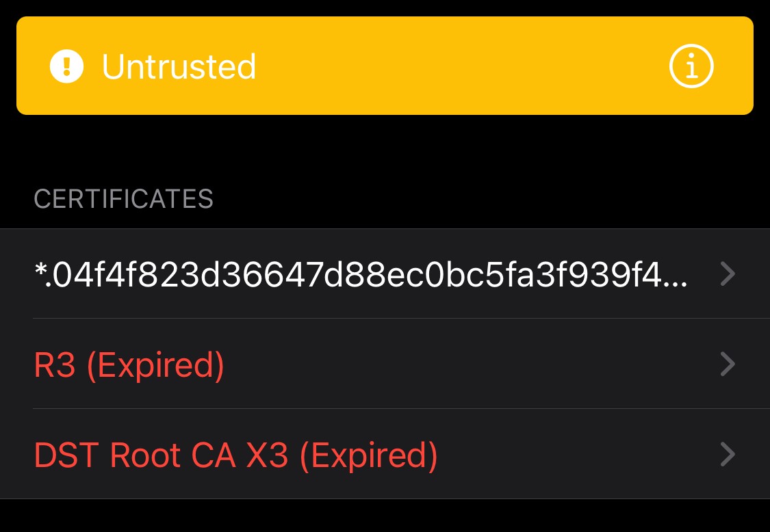Click black gap above the CERTIFICATES header
Viewport: 770px width, 532px height.
point(383,147)
